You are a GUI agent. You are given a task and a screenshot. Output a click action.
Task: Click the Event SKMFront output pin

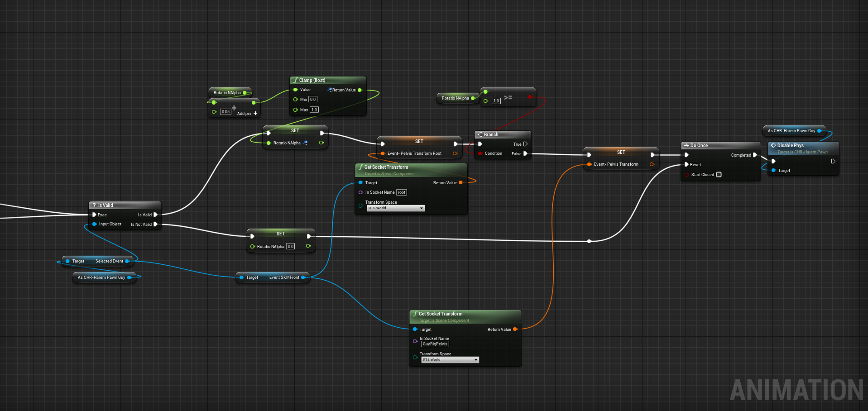click(x=303, y=277)
